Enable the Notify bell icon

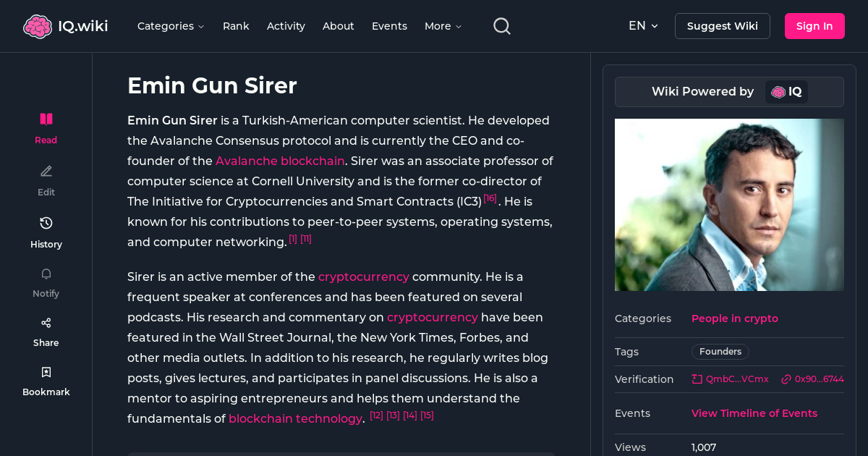click(x=46, y=274)
